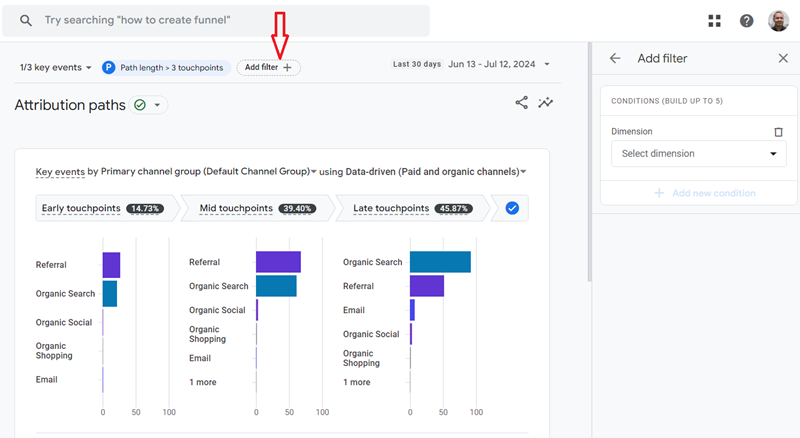Select the Late touchpoints segment

[x=412, y=208]
